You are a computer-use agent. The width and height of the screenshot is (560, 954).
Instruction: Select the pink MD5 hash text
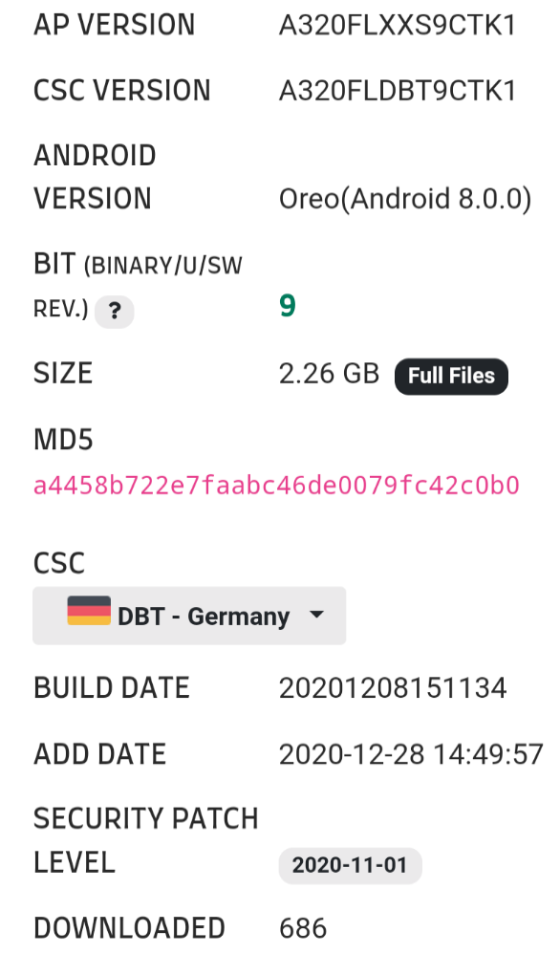pos(277,486)
